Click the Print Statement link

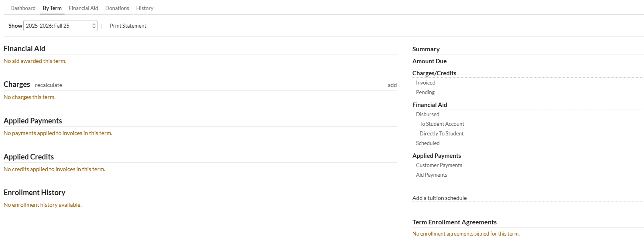[128, 26]
